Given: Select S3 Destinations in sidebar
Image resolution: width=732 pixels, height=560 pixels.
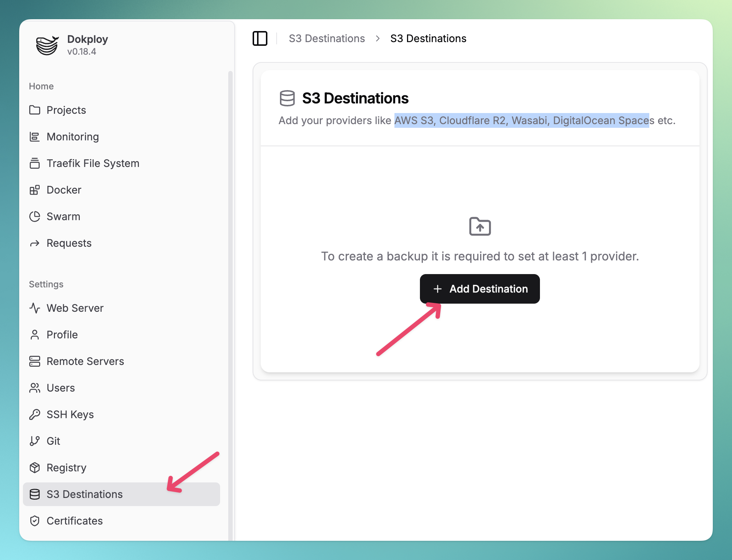Looking at the screenshot, I should point(122,494).
